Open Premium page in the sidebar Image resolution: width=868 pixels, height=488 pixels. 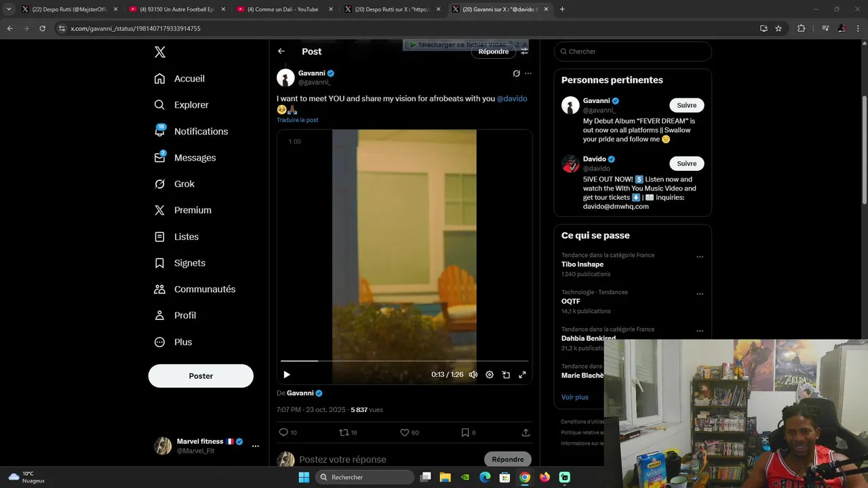[x=183, y=210]
